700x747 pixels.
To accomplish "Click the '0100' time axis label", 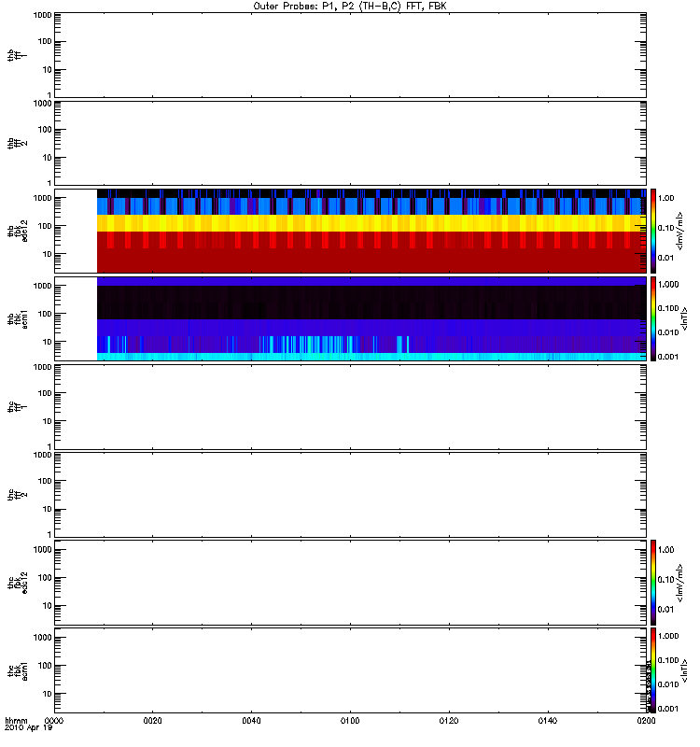I will 350,721.
